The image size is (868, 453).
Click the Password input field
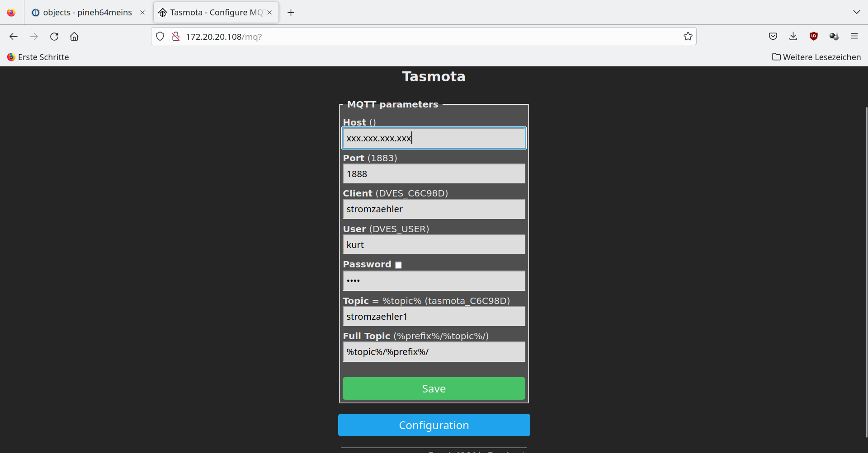point(434,281)
